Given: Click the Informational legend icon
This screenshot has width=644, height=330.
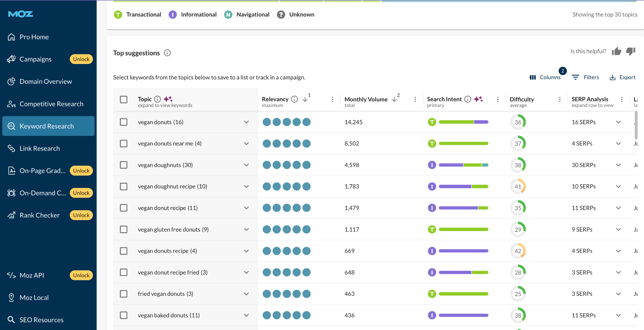Looking at the screenshot, I should click(x=173, y=14).
